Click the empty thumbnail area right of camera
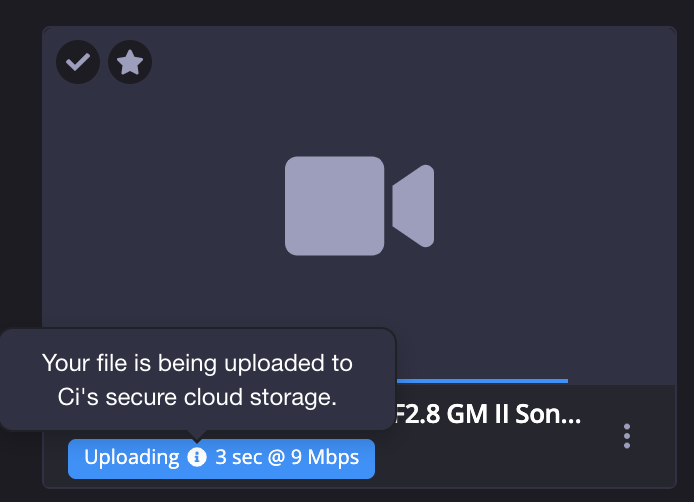This screenshot has height=502, width=694. coord(553,206)
